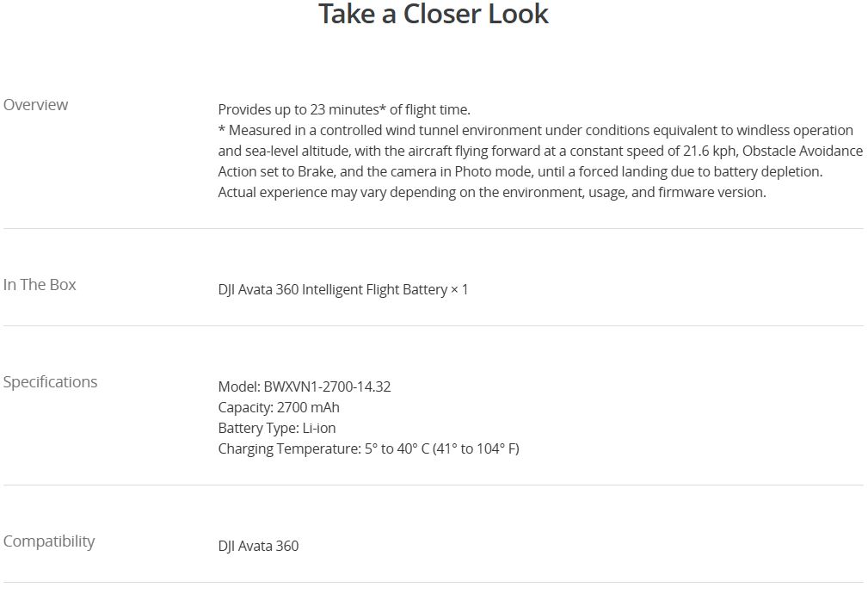Click the "Battery Type: Li-ion" line
Image resolution: width=868 pixels, height=606 pixels.
click(x=277, y=428)
